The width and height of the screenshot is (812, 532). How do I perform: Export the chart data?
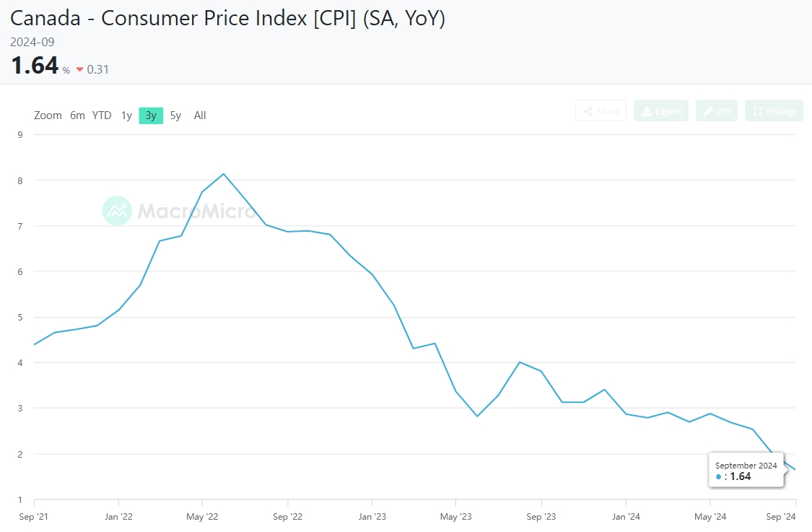click(660, 111)
